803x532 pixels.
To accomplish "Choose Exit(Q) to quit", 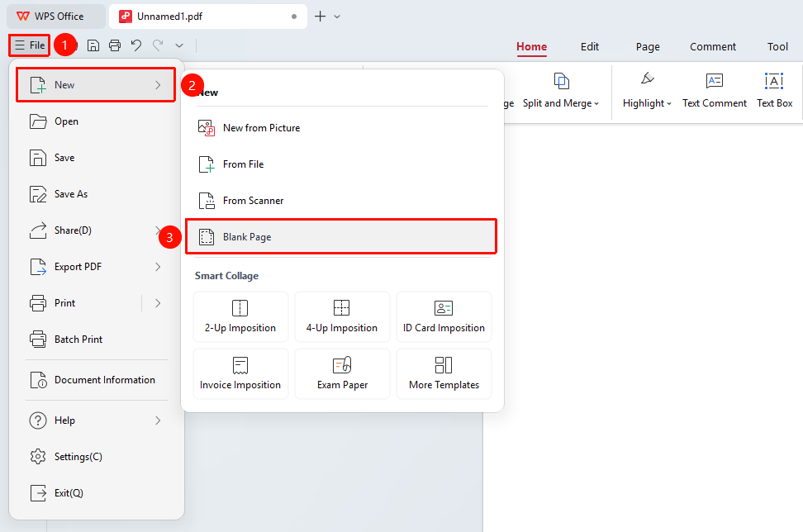I will [96, 493].
